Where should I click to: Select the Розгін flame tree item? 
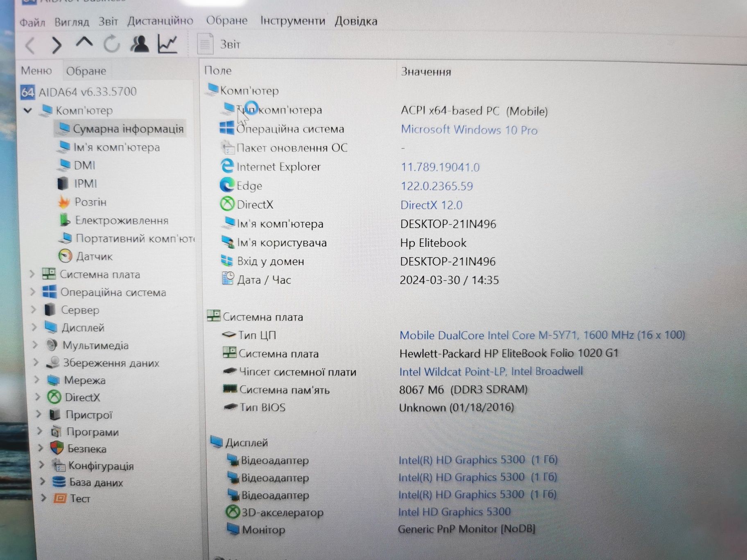[x=82, y=202]
